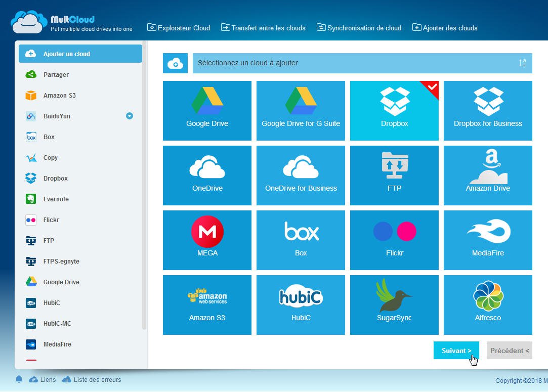Open Ajouter des clouds tab

pyautogui.click(x=445, y=28)
